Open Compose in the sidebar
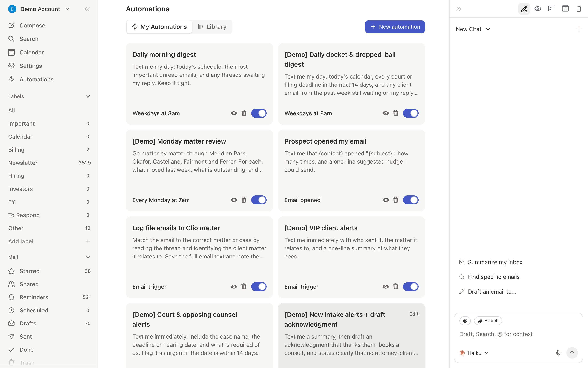This screenshot has height=368, width=588. pyautogui.click(x=32, y=25)
